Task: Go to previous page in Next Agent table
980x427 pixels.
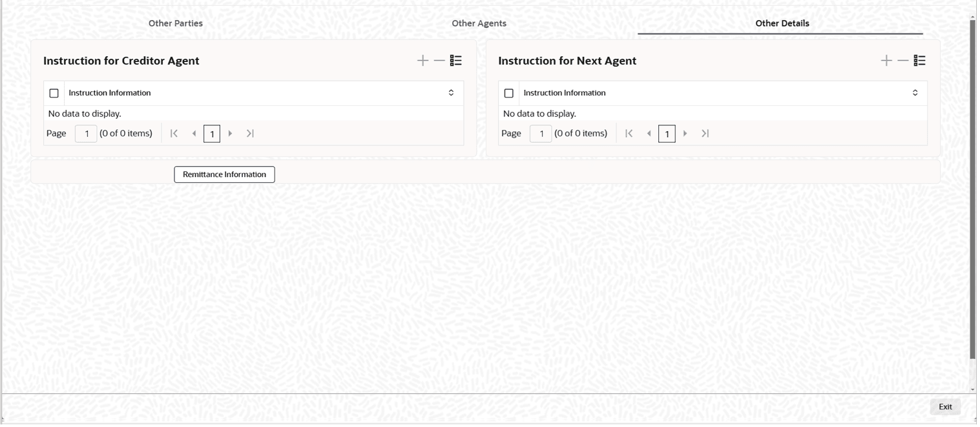Action: (649, 134)
